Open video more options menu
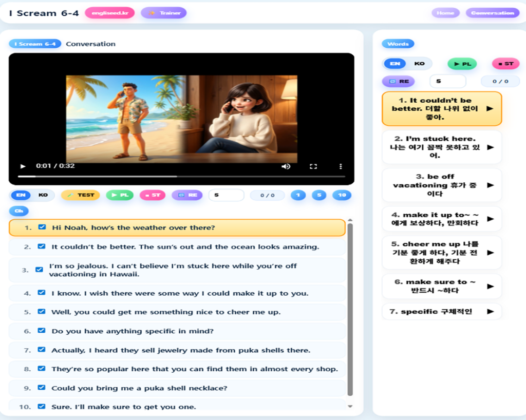 [340, 166]
